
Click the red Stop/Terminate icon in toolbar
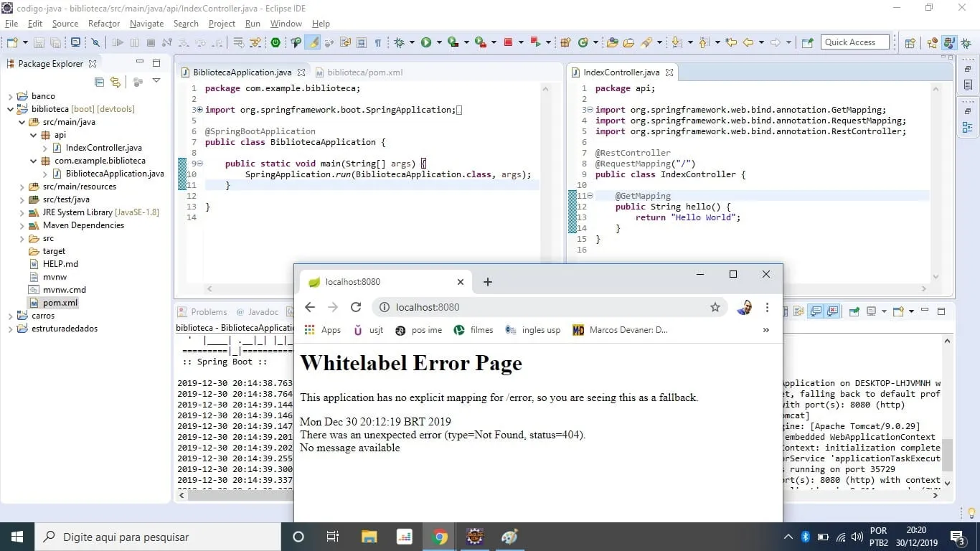pyautogui.click(x=509, y=42)
